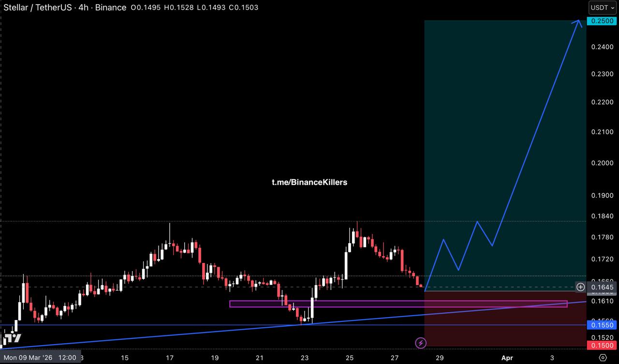This screenshot has height=364, width=619.
Task: Click the 0.1645 current price label
Action: (602, 287)
